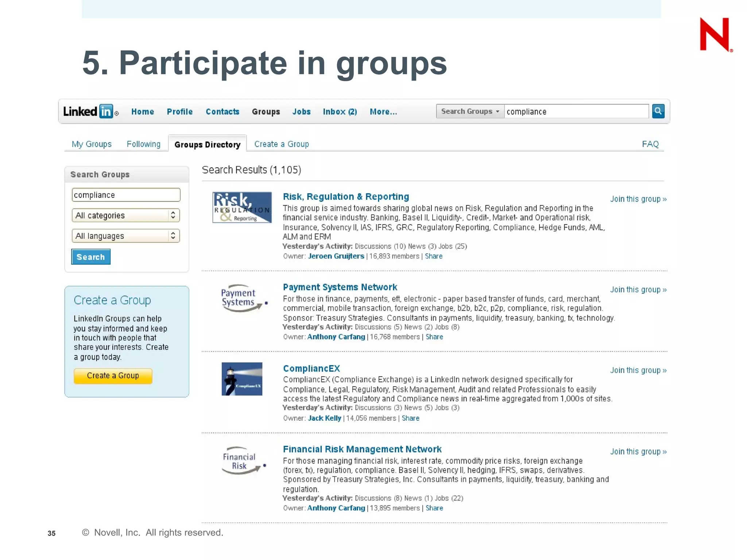Open the Financial Risk group logo
This screenshot has height=560, width=747.
tap(244, 460)
